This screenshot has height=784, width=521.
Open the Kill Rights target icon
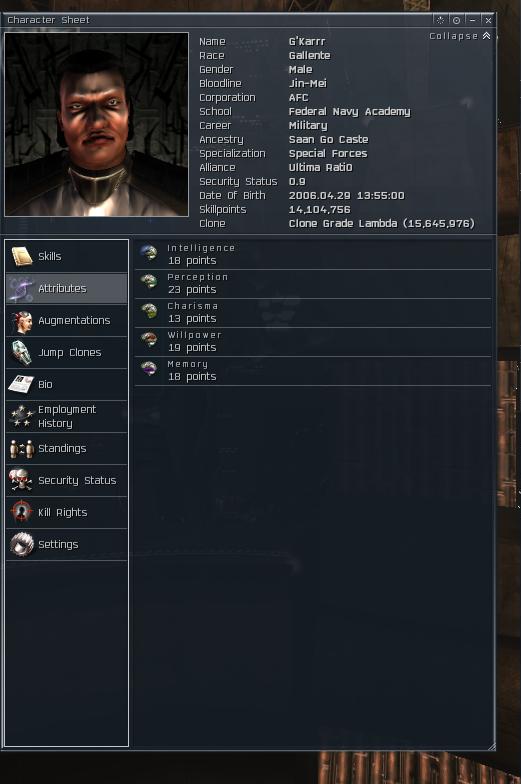point(22,512)
